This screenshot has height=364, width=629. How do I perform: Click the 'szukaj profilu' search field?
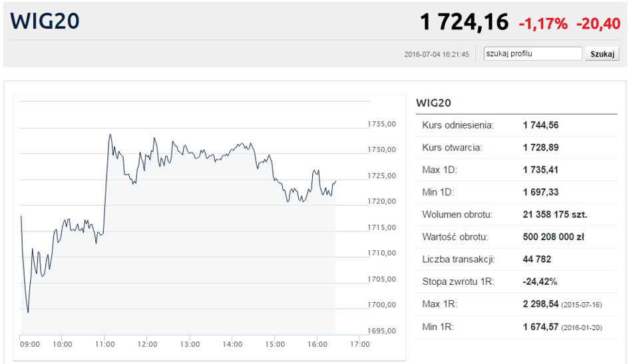532,54
